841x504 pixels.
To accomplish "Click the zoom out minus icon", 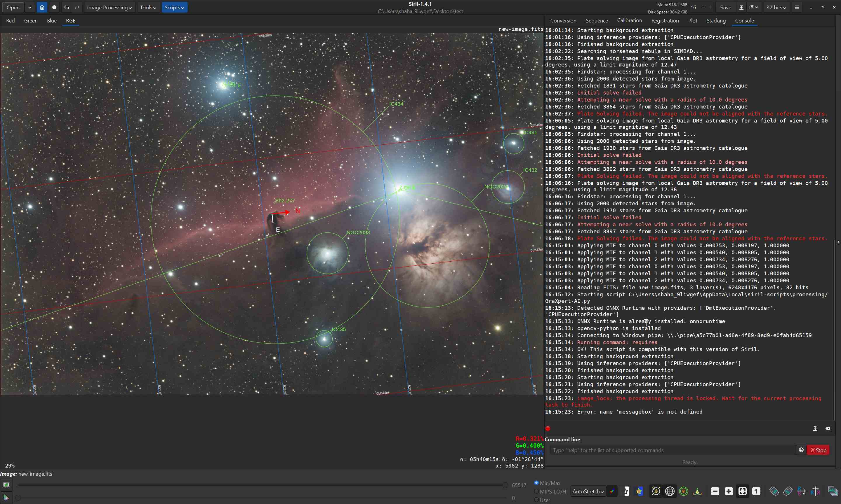I will pos(715,491).
